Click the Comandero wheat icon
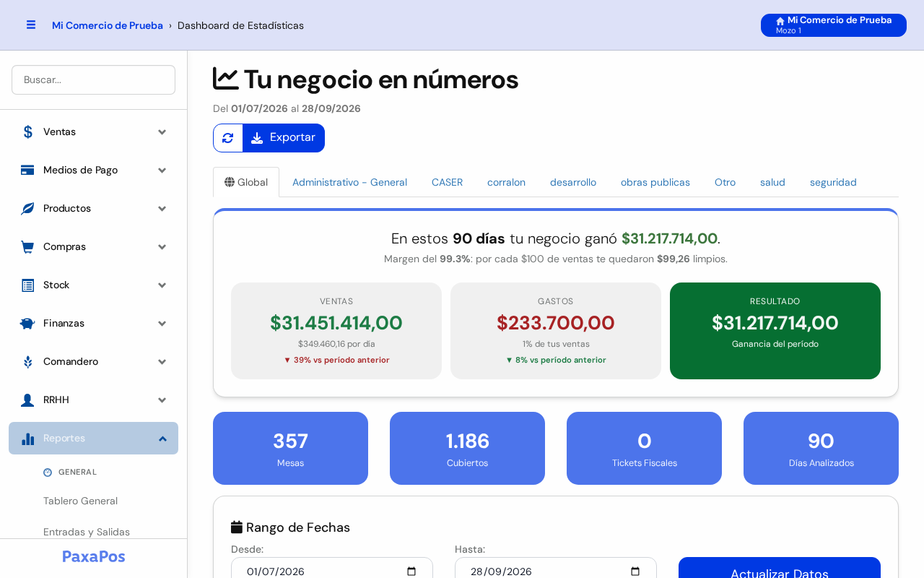Image resolution: width=924 pixels, height=578 pixels. pyautogui.click(x=27, y=362)
